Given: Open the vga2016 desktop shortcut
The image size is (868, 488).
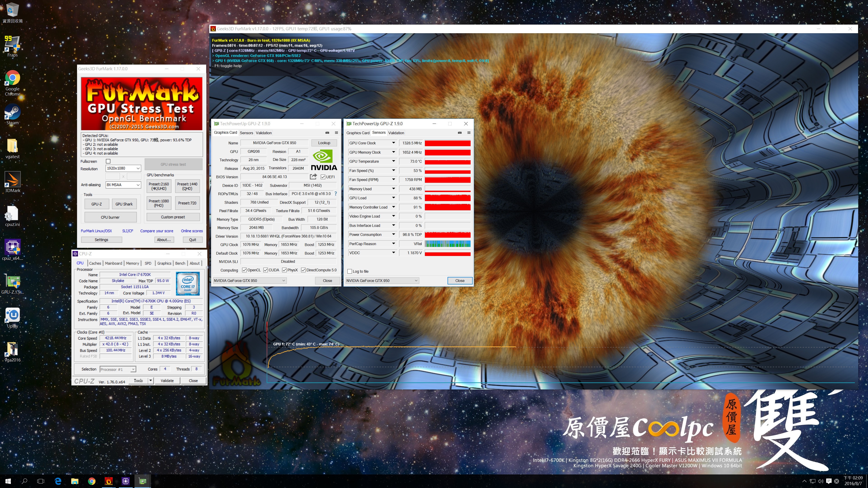Looking at the screenshot, I should click(12, 352).
